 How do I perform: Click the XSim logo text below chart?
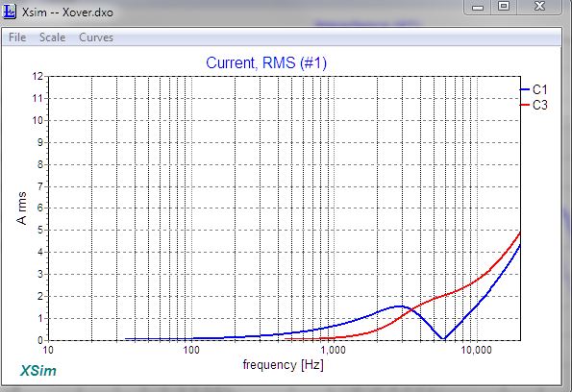point(38,371)
